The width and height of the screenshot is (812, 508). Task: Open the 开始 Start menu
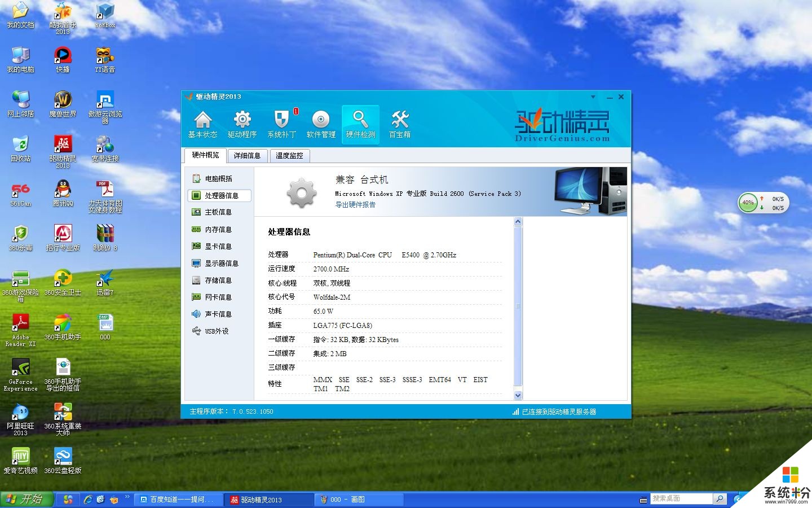pos(27,500)
